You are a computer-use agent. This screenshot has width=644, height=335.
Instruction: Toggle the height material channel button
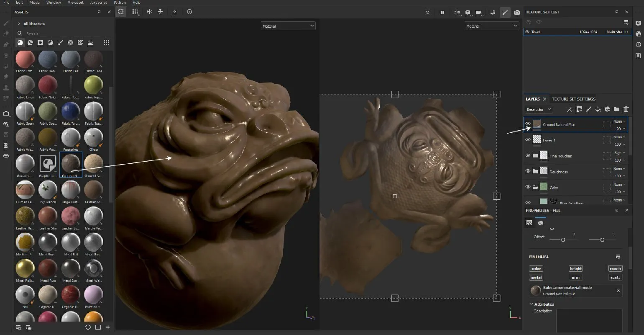coord(575,269)
